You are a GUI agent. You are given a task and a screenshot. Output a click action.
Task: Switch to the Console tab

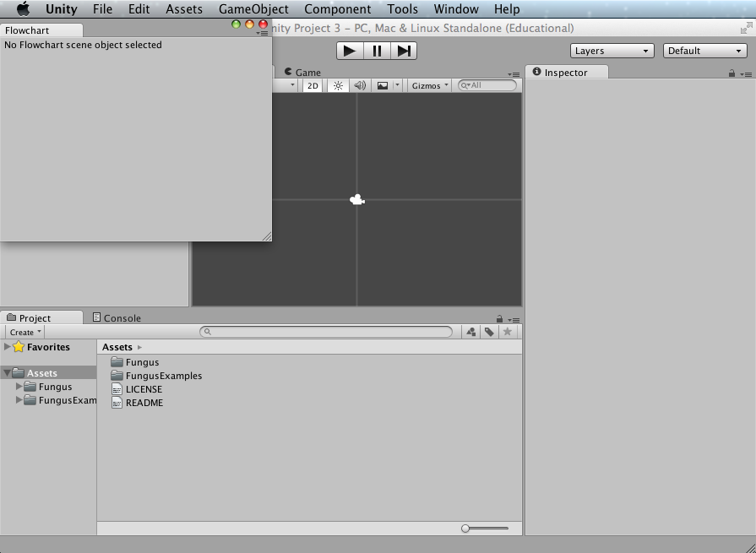point(117,318)
